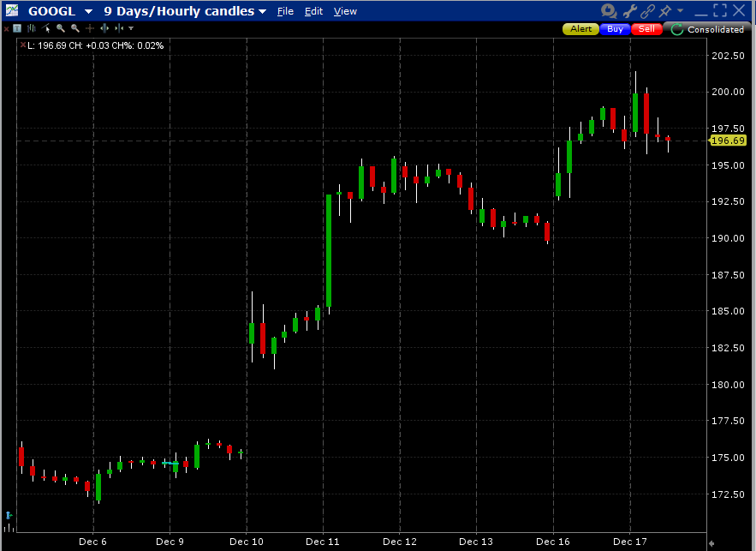The height and width of the screenshot is (551, 756).
Task: Click the Consolidated label tab
Action: 716,29
